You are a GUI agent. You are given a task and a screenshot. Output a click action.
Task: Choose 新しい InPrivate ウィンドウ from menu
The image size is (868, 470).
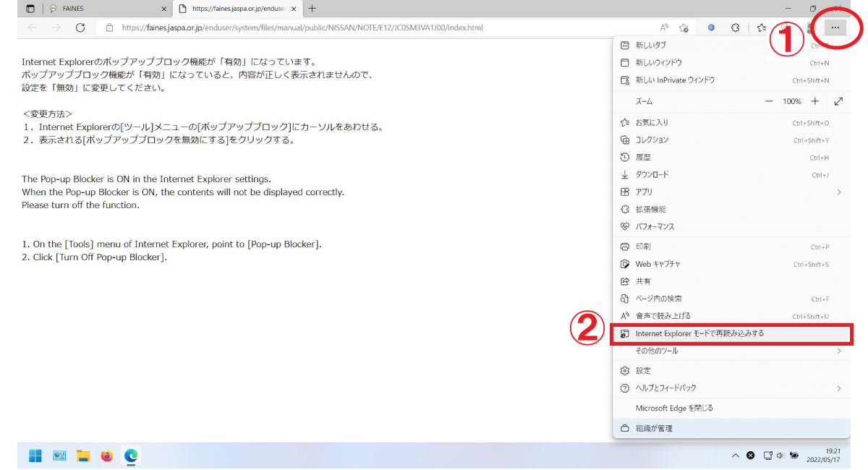pyautogui.click(x=675, y=80)
